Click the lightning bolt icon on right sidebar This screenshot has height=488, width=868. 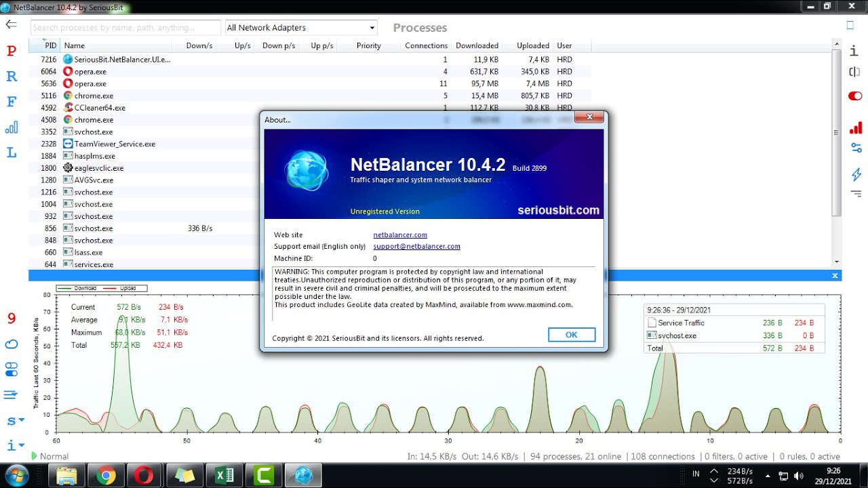[x=856, y=174]
